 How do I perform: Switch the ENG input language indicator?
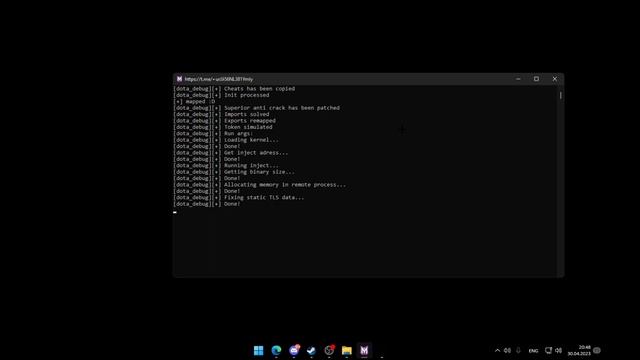[x=533, y=351]
